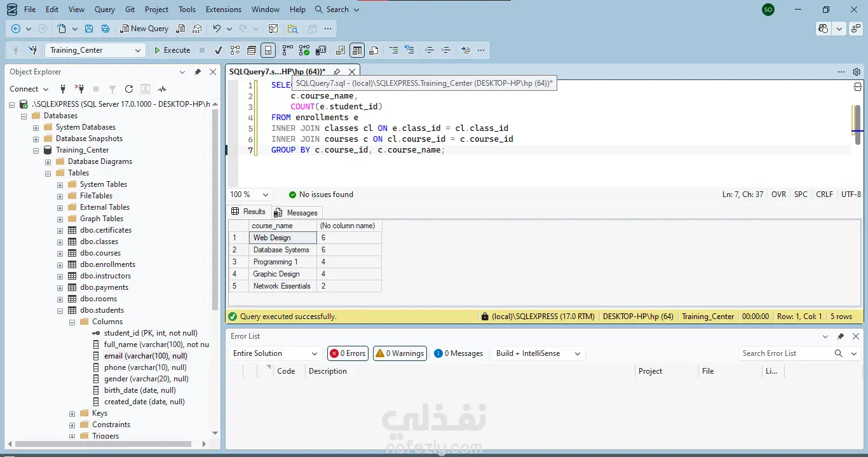Viewport: 868px width, 457px height.
Task: Open the Git menu
Action: coord(130,10)
